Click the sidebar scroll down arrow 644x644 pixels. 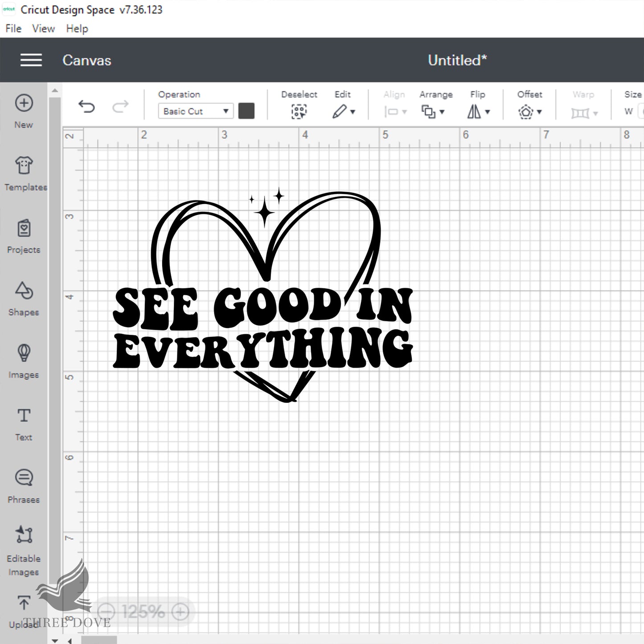pos(55,640)
